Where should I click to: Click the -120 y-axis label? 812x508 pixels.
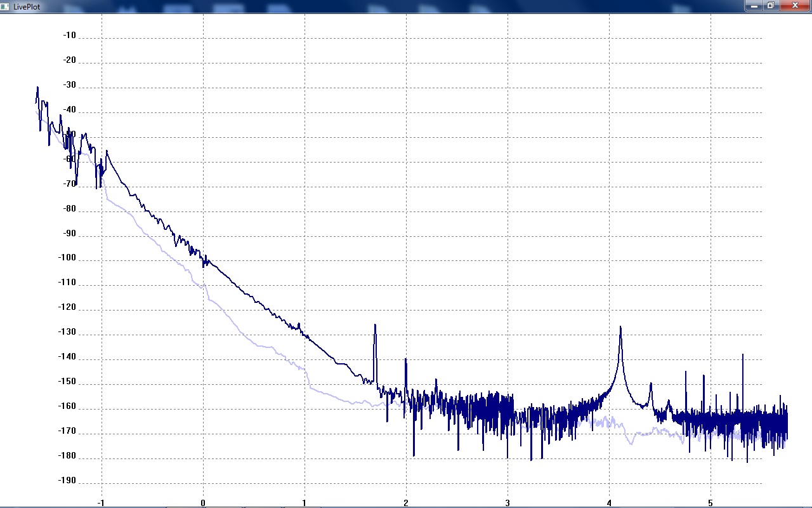pyautogui.click(x=67, y=308)
